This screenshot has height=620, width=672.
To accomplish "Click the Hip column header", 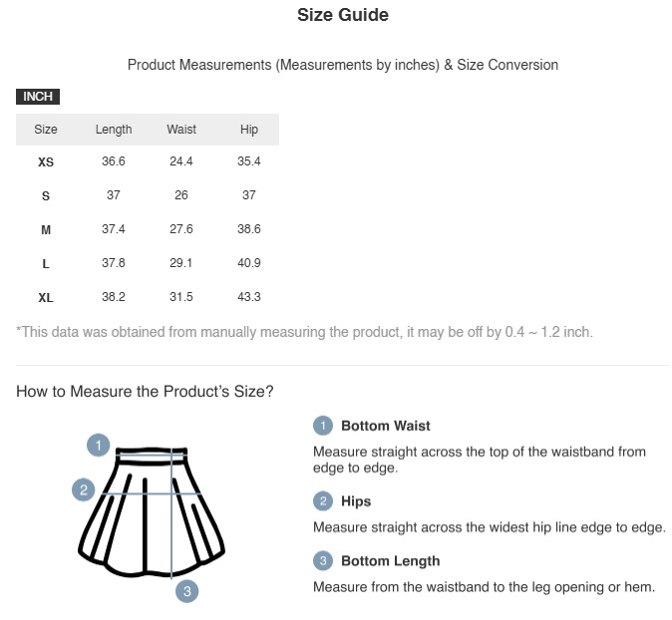I will [249, 130].
